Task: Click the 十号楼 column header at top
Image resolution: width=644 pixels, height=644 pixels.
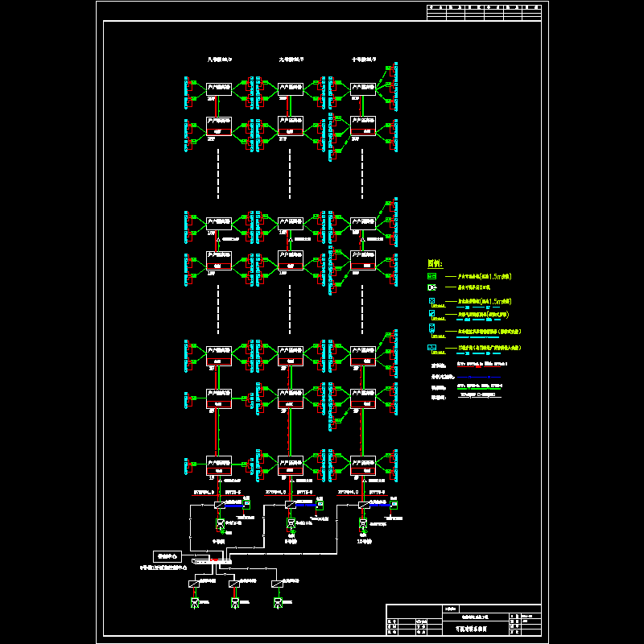Action: click(x=364, y=60)
